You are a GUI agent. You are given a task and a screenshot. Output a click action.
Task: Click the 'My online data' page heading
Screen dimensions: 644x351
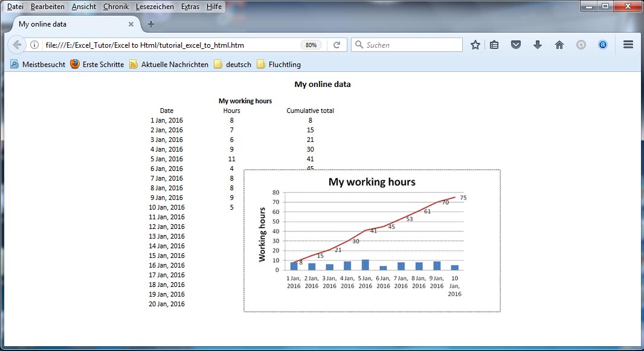(323, 84)
